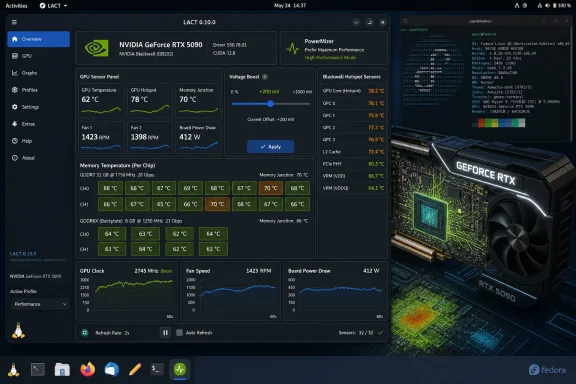This screenshot has height=384, width=576.
Task: Expand the Active Profile Performance dropdown
Action: tap(40, 304)
